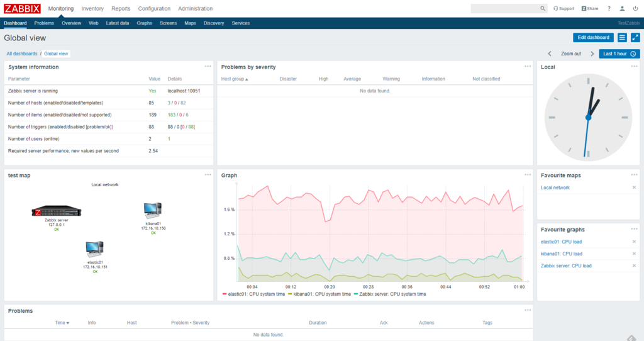The height and width of the screenshot is (341, 644).
Task: Click 'kibana01: CPU system time' legend entry
Action: coord(319,294)
